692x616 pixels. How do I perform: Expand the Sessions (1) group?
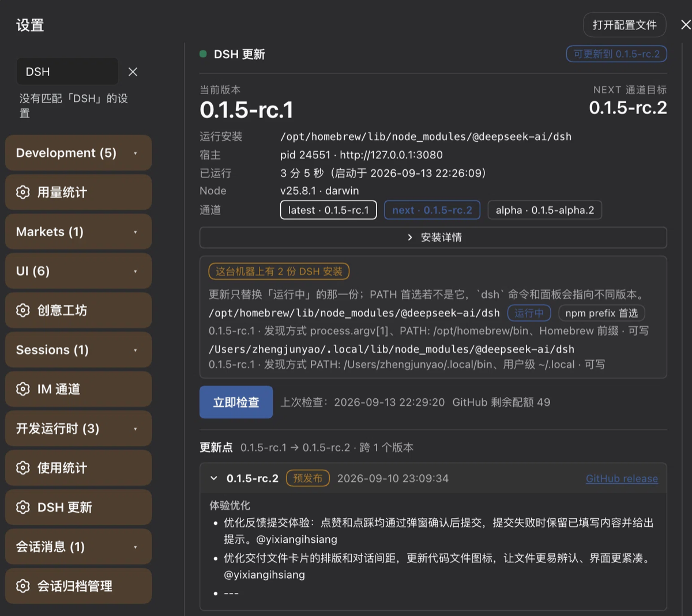point(78,350)
